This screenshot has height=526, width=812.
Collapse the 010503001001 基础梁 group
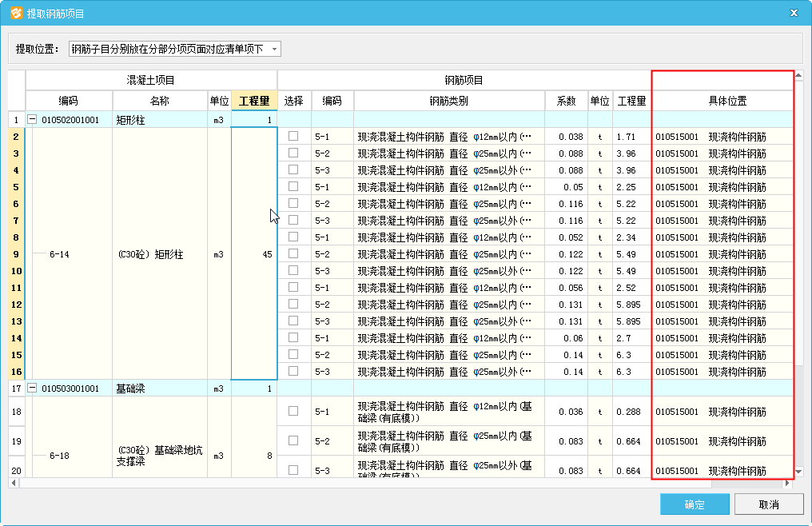33,389
